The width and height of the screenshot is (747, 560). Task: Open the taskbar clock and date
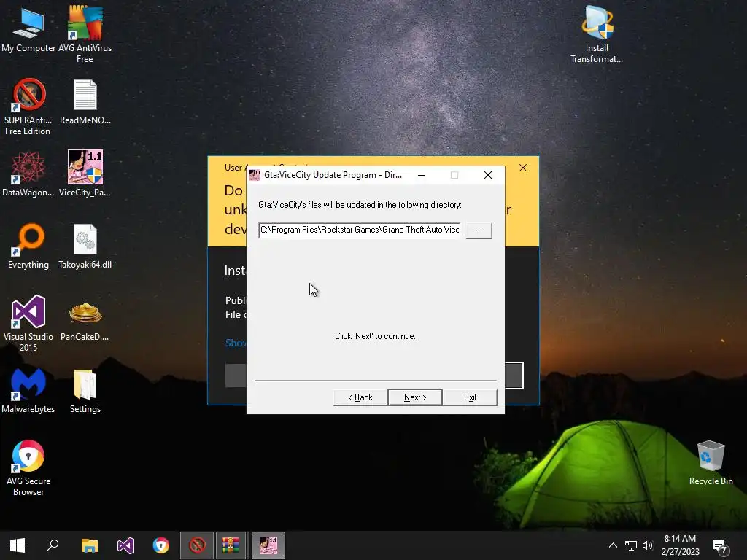681,545
